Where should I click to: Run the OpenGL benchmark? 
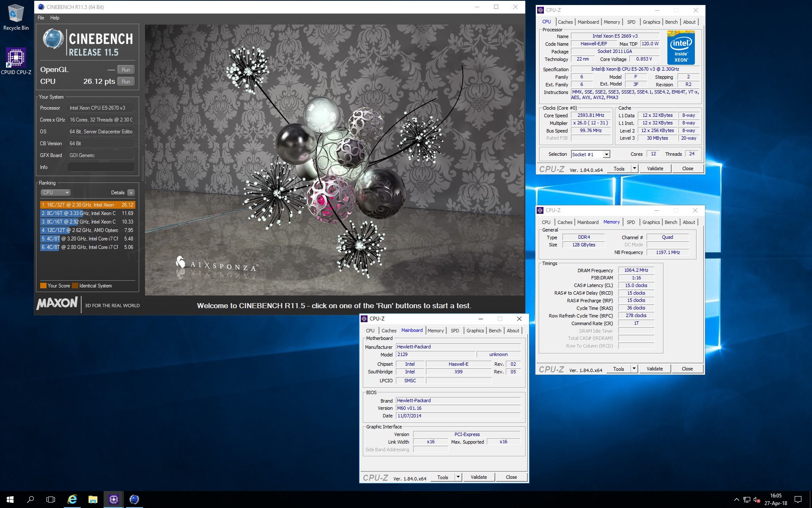click(x=126, y=70)
